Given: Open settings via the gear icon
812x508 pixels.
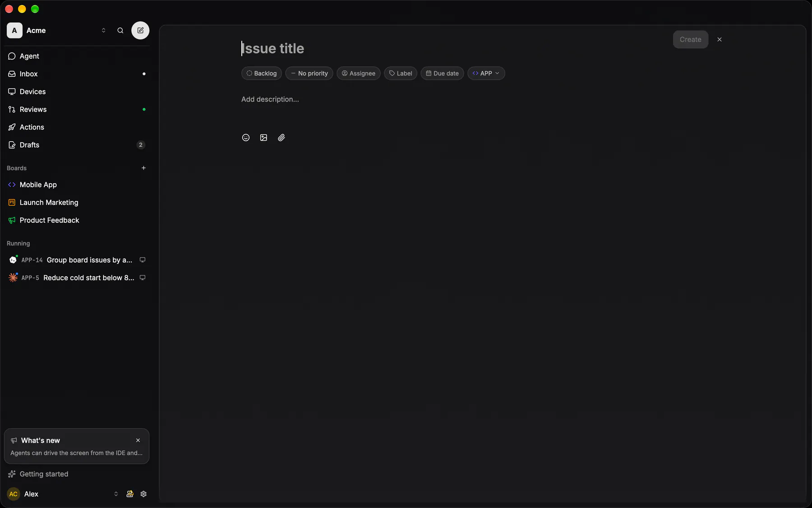Looking at the screenshot, I should coord(143,494).
